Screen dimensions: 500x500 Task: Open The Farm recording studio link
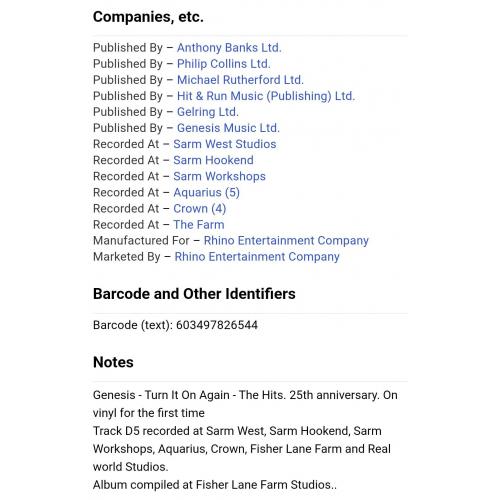point(199,224)
